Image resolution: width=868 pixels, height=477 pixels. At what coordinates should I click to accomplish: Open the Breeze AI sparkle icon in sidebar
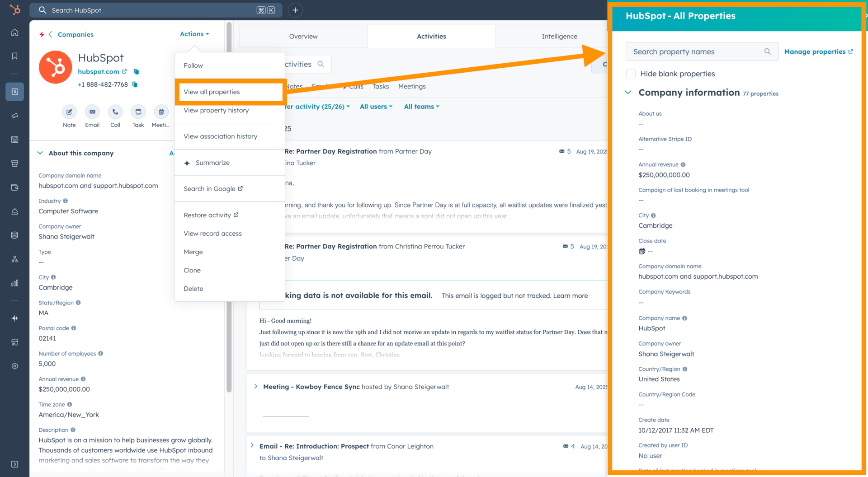tap(15, 318)
